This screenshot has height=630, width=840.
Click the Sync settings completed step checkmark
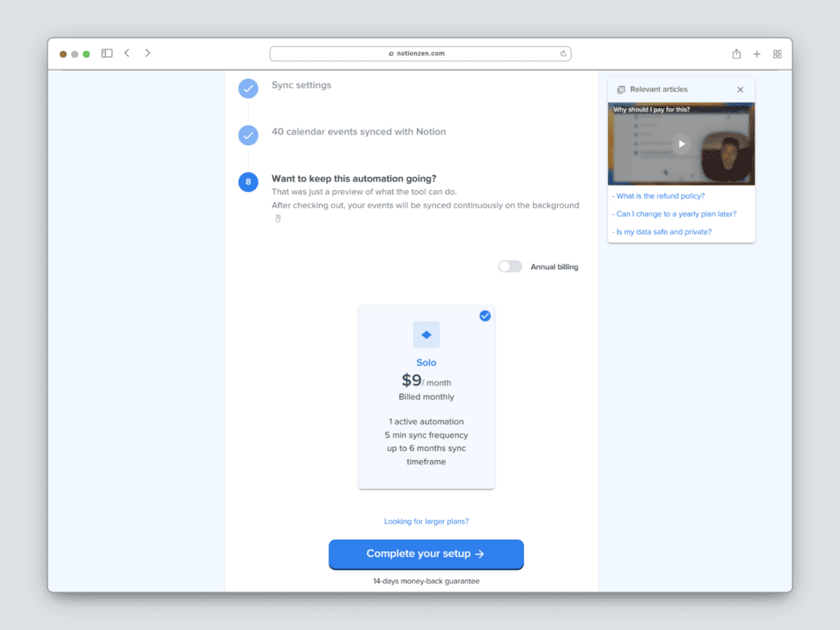pyautogui.click(x=248, y=89)
